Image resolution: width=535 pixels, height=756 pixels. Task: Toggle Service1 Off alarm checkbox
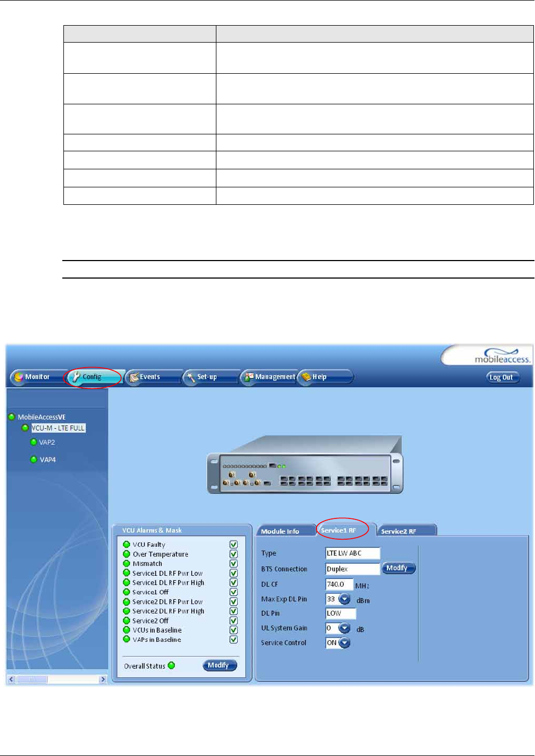pos(233,592)
